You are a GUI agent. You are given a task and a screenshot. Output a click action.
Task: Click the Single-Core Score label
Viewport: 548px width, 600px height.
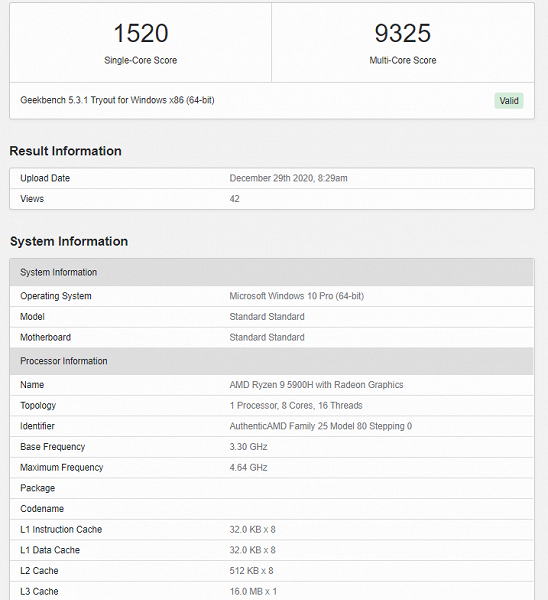click(141, 60)
